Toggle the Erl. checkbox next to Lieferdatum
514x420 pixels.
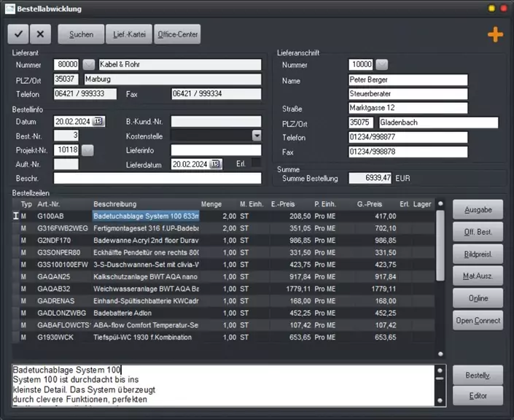(256, 163)
